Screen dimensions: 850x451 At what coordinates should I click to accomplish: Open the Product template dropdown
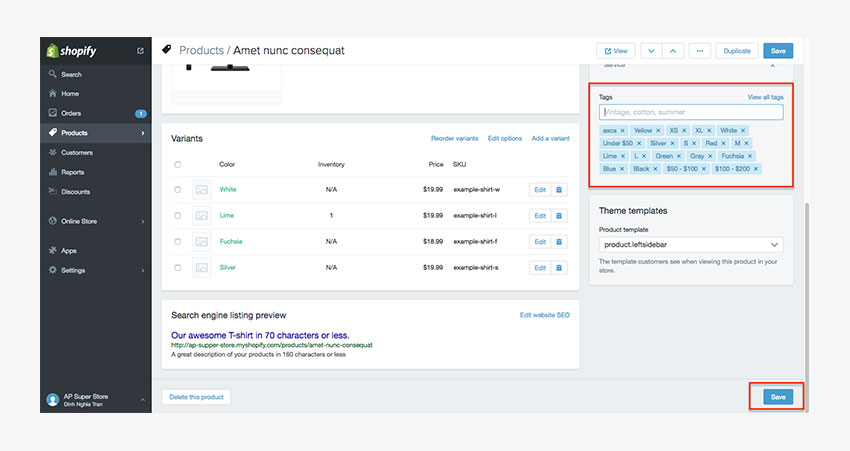pyautogui.click(x=690, y=244)
